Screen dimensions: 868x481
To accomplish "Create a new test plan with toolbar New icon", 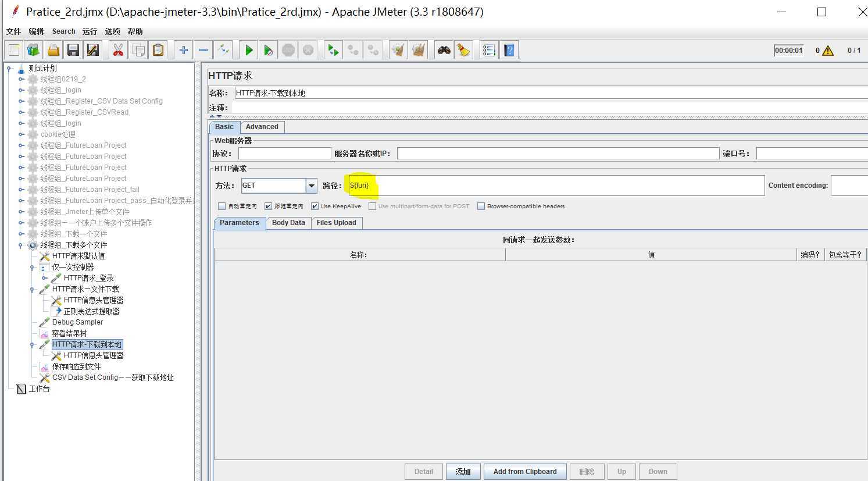I will (x=14, y=50).
